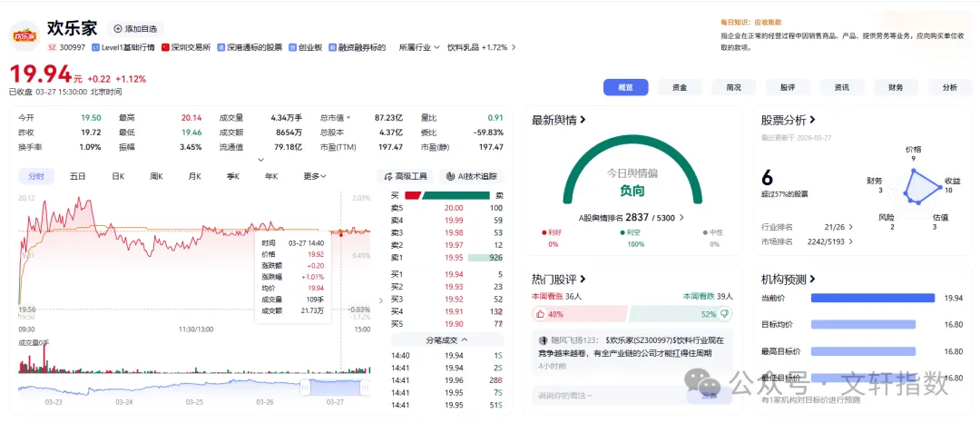
Task: Click the Level1基础行情 tag
Action: [x=123, y=47]
